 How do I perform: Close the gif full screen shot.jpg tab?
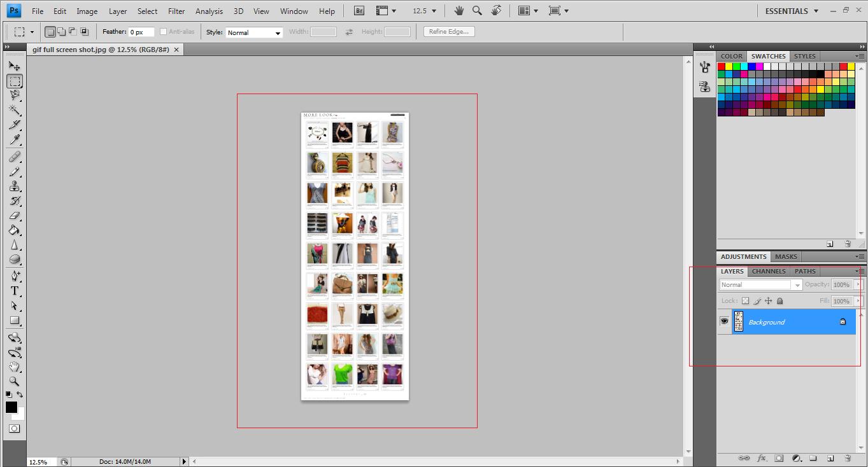tap(176, 50)
